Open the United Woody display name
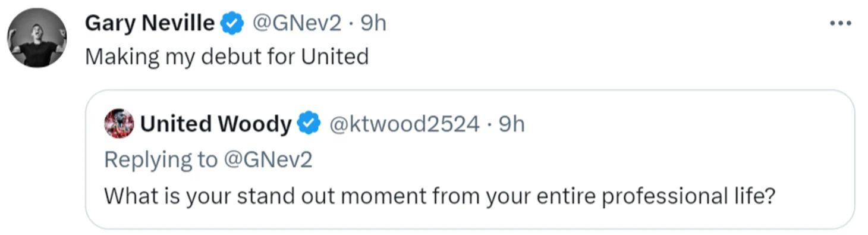 pos(216,124)
